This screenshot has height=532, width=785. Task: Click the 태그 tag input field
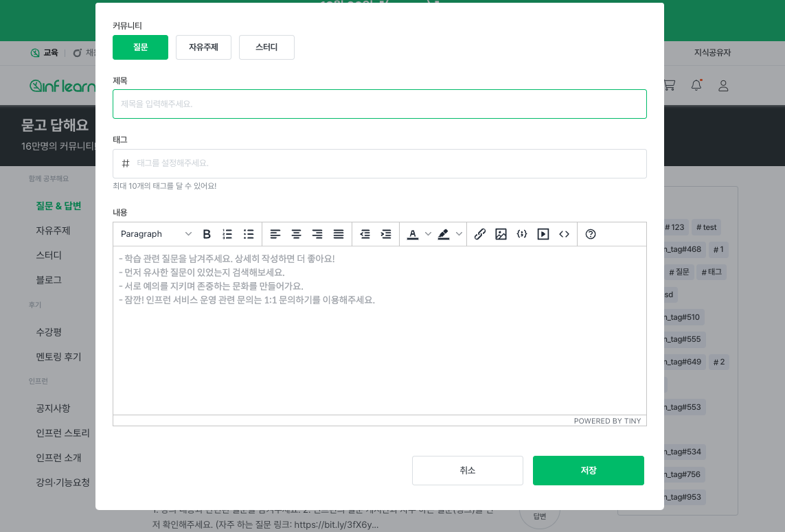point(380,163)
